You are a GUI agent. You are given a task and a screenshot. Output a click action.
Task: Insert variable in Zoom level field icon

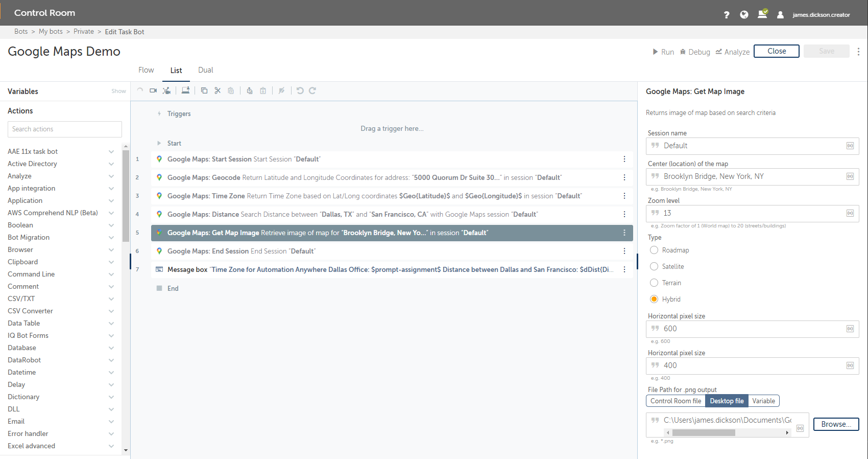pos(850,213)
